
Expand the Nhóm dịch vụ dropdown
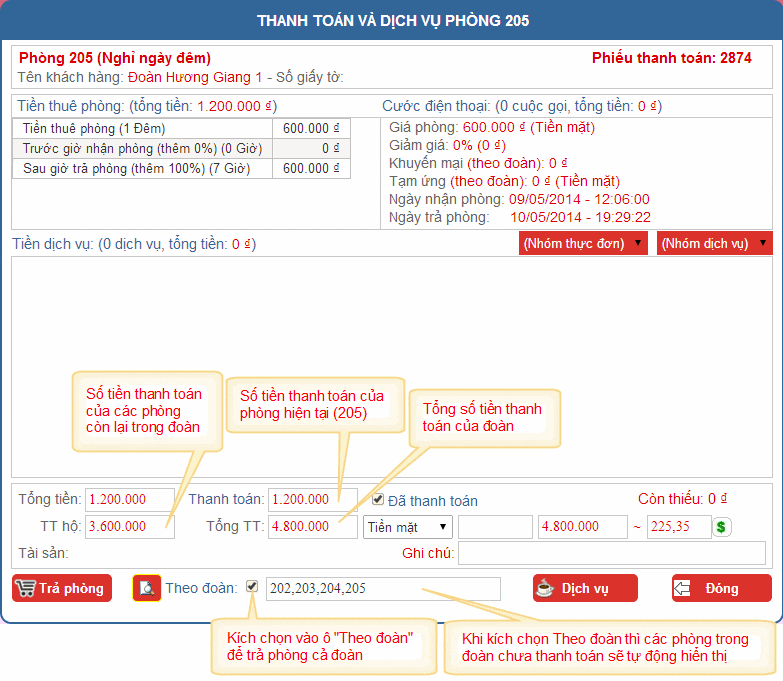click(x=714, y=243)
